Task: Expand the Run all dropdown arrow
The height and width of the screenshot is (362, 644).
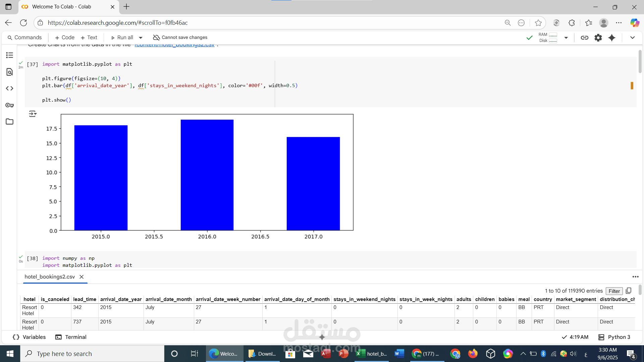Action: [x=141, y=38]
